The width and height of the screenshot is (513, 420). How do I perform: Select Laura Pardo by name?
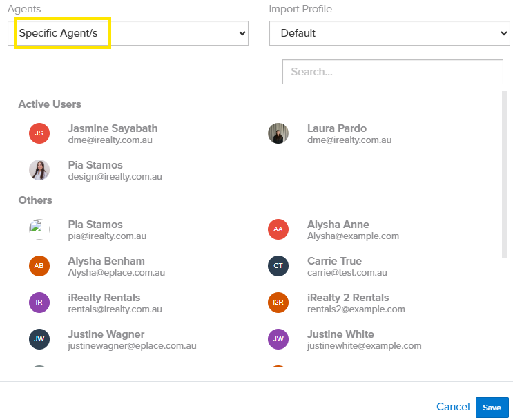(x=337, y=128)
